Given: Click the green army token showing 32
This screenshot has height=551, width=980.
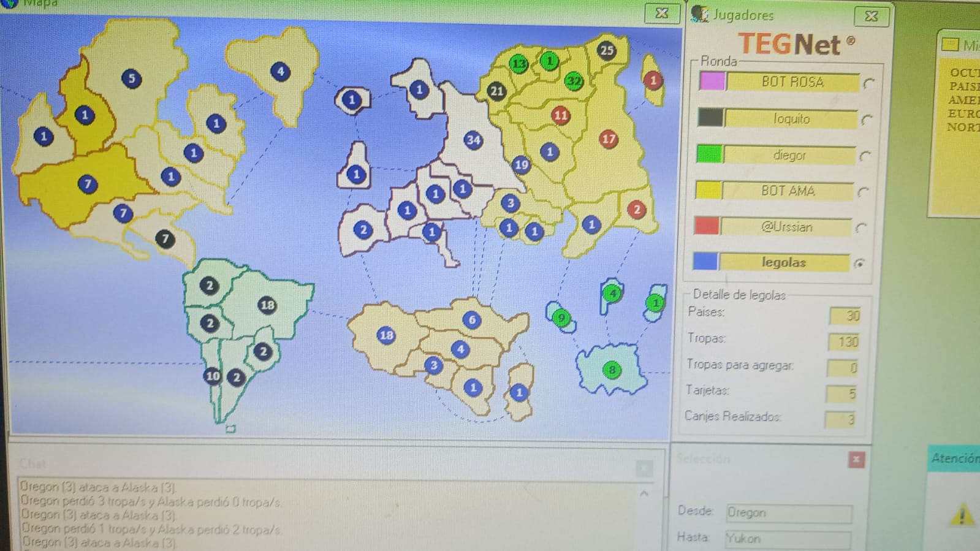Looking at the screenshot, I should (x=574, y=80).
